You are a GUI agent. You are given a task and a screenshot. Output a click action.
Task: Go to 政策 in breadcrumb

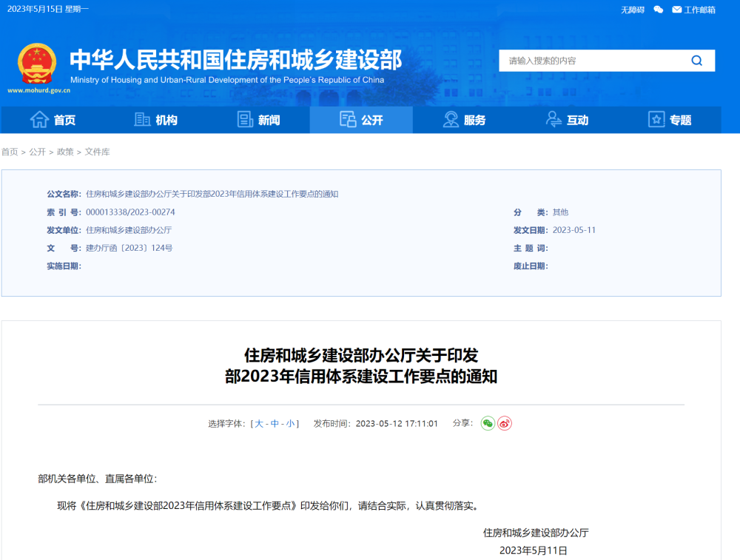(65, 152)
